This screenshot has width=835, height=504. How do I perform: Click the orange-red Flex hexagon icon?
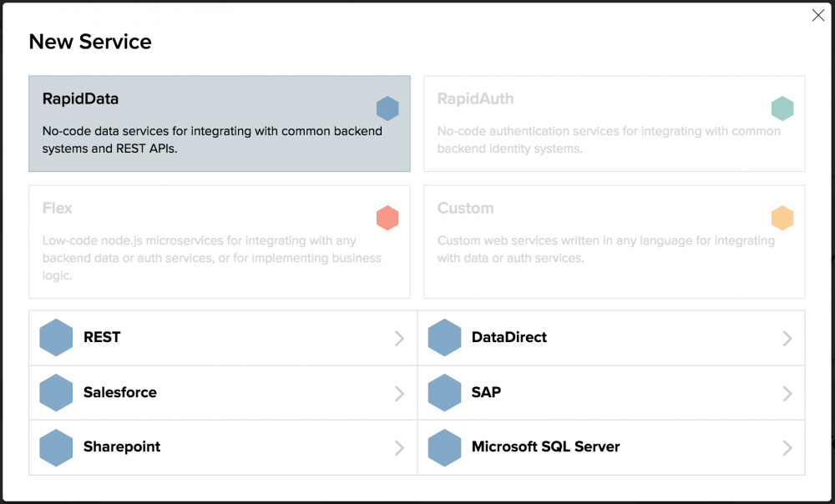click(x=387, y=218)
